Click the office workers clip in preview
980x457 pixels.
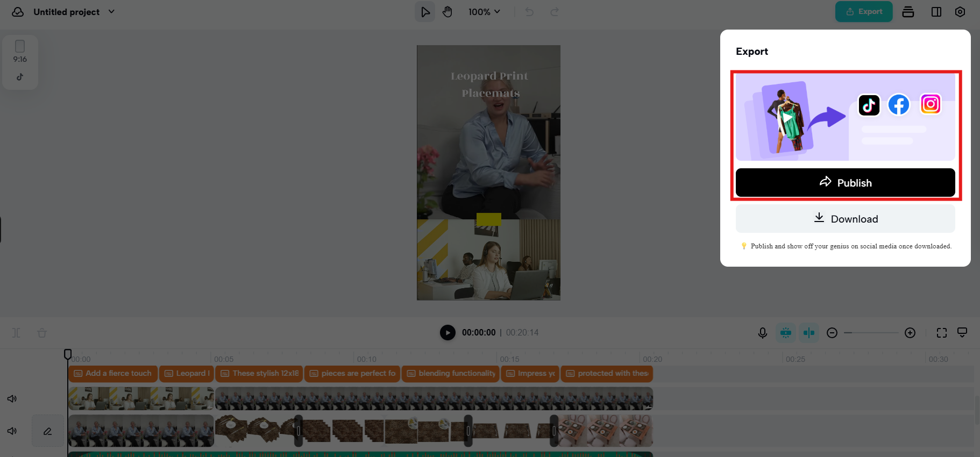click(488, 260)
